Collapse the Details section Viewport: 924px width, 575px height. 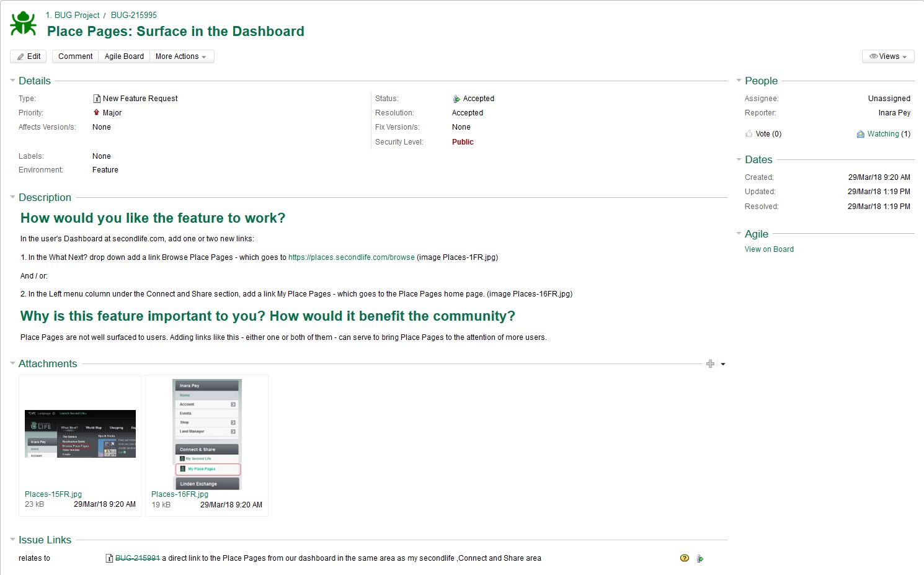(12, 81)
